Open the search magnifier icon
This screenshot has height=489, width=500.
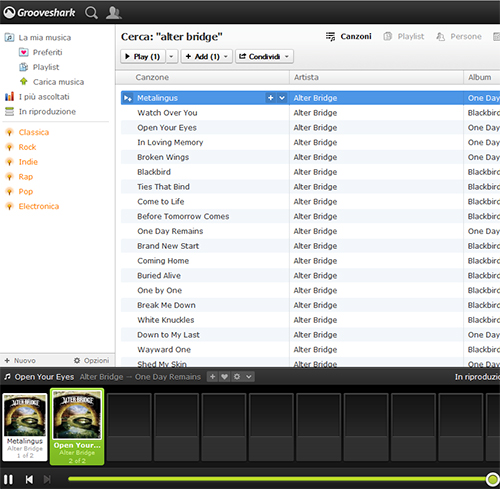91,13
